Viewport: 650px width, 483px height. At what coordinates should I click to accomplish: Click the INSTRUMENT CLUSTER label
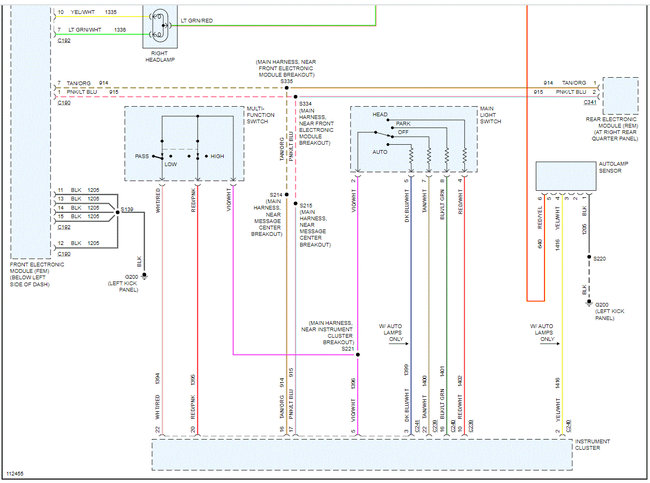[x=592, y=444]
